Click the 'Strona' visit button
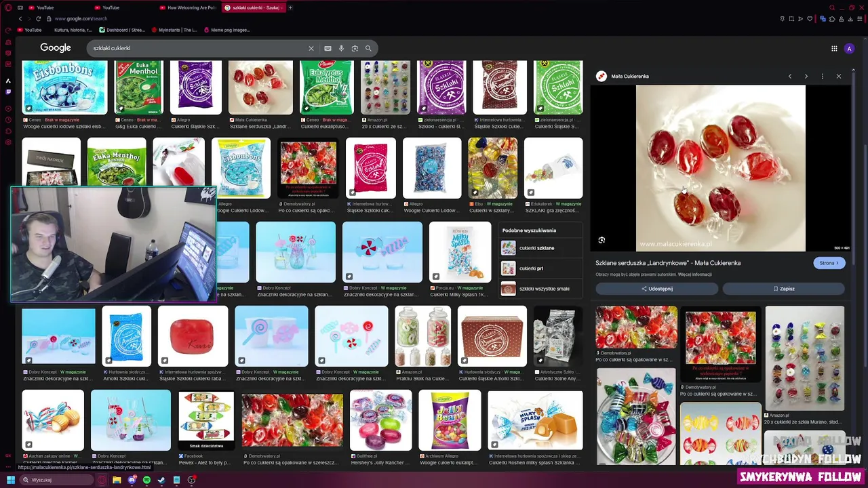This screenshot has height=488, width=868. (829, 263)
